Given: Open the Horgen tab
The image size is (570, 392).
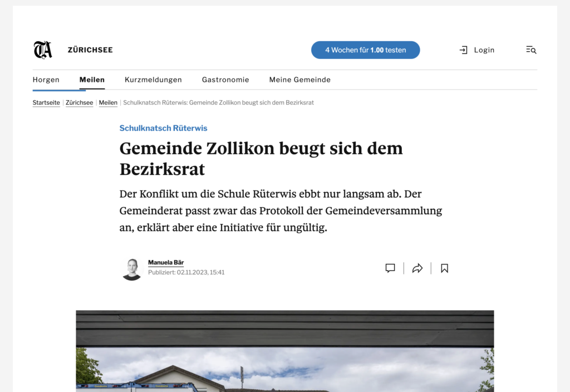Looking at the screenshot, I should pos(46,80).
